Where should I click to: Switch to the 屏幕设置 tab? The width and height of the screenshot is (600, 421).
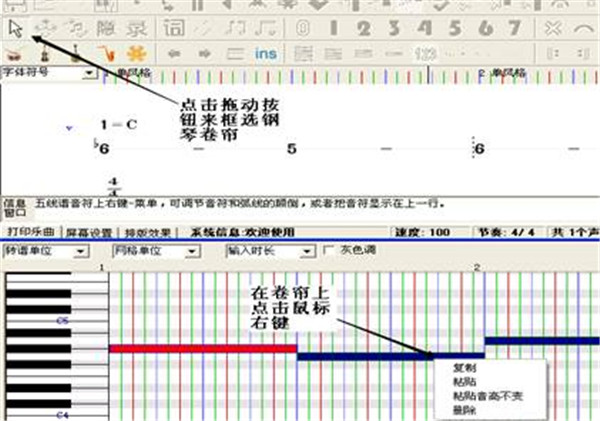(88, 232)
